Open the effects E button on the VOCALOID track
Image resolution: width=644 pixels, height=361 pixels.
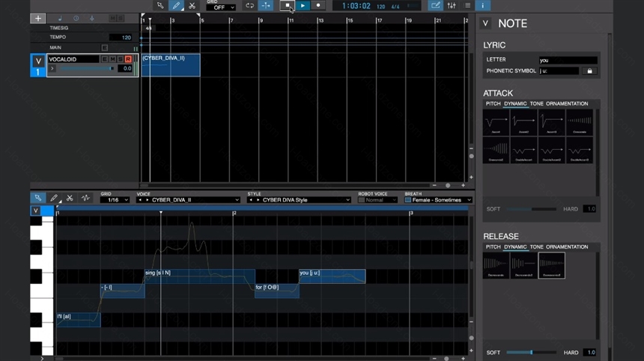104,59
